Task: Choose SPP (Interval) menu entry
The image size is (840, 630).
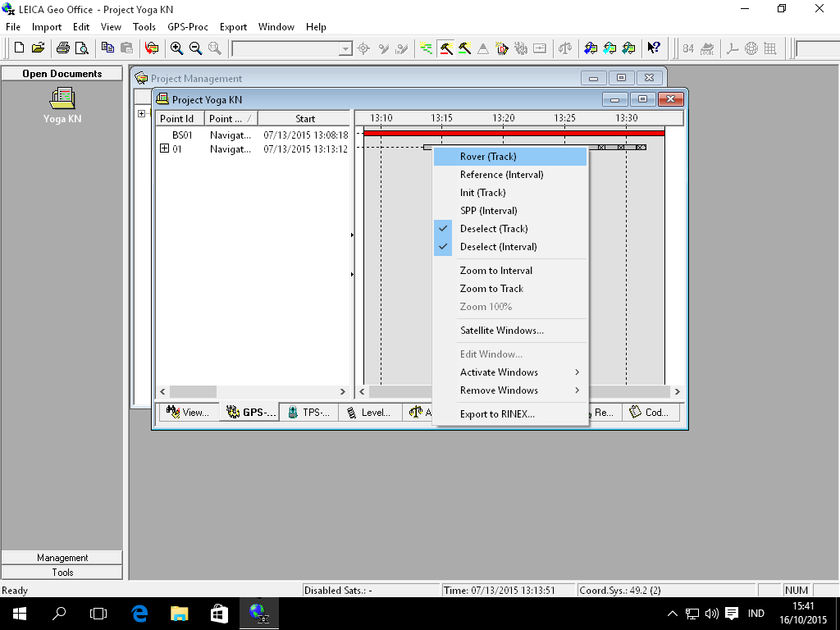Action: click(510, 211)
